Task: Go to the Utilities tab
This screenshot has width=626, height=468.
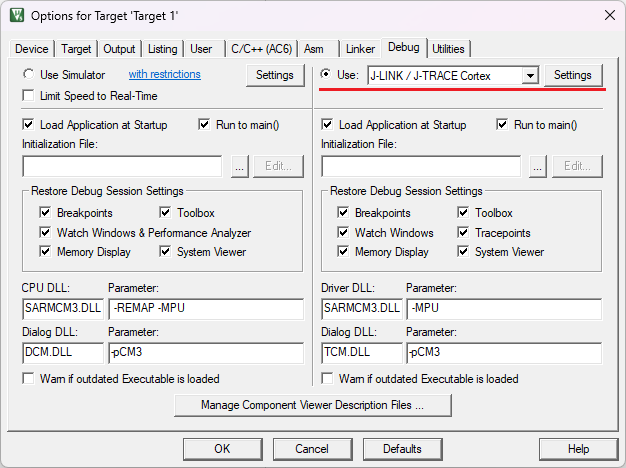Action: pyautogui.click(x=448, y=49)
